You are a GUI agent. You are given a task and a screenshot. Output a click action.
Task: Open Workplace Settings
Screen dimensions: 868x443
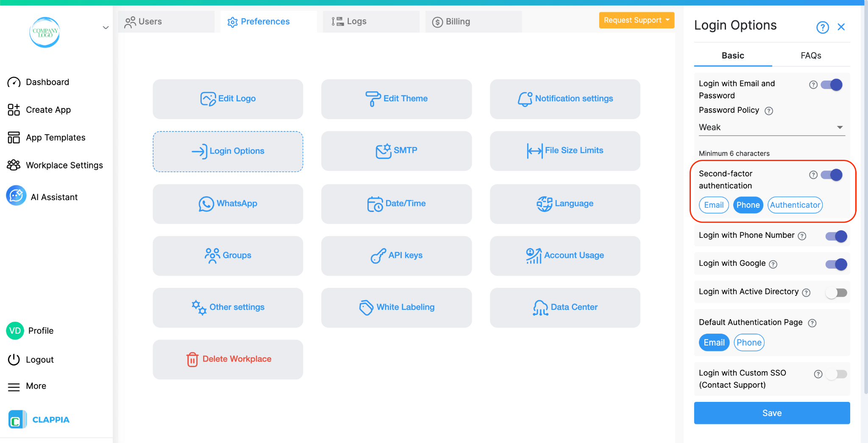64,165
